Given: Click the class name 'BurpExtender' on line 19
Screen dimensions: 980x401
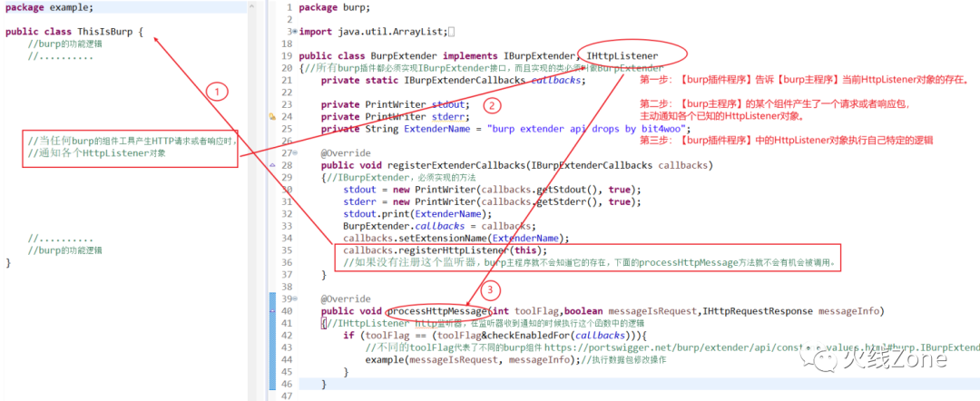Looking at the screenshot, I should [x=404, y=56].
